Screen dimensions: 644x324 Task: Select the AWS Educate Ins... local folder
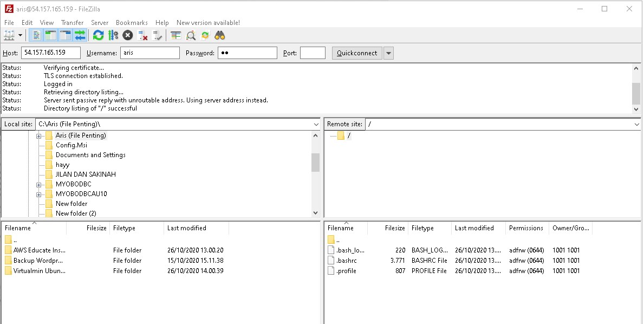coord(40,250)
